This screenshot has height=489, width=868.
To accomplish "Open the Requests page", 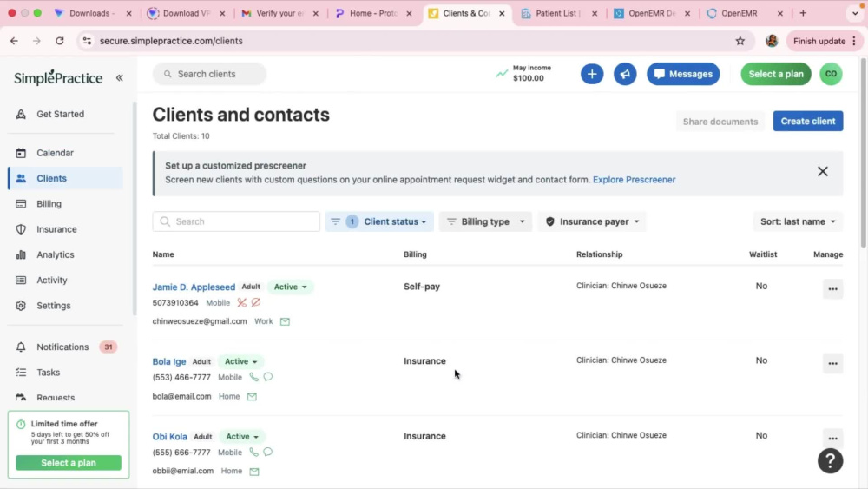I will click(x=56, y=398).
